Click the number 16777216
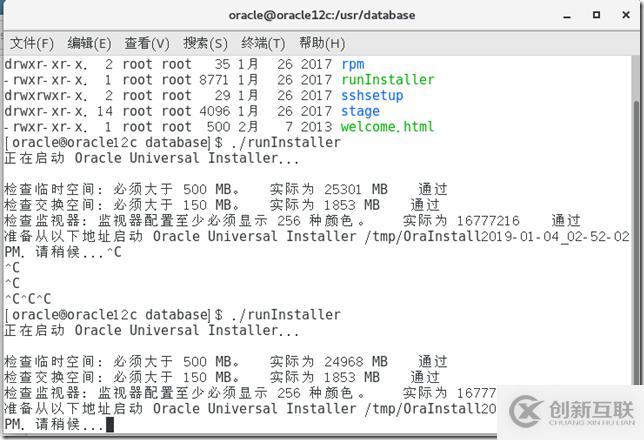This screenshot has width=644, height=440. click(x=488, y=221)
